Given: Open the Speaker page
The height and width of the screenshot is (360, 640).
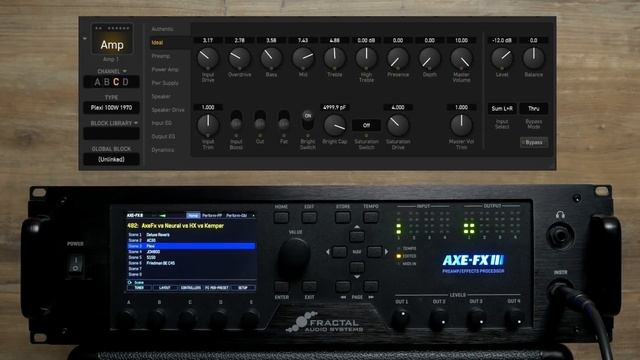Looking at the screenshot, I should [x=161, y=96].
